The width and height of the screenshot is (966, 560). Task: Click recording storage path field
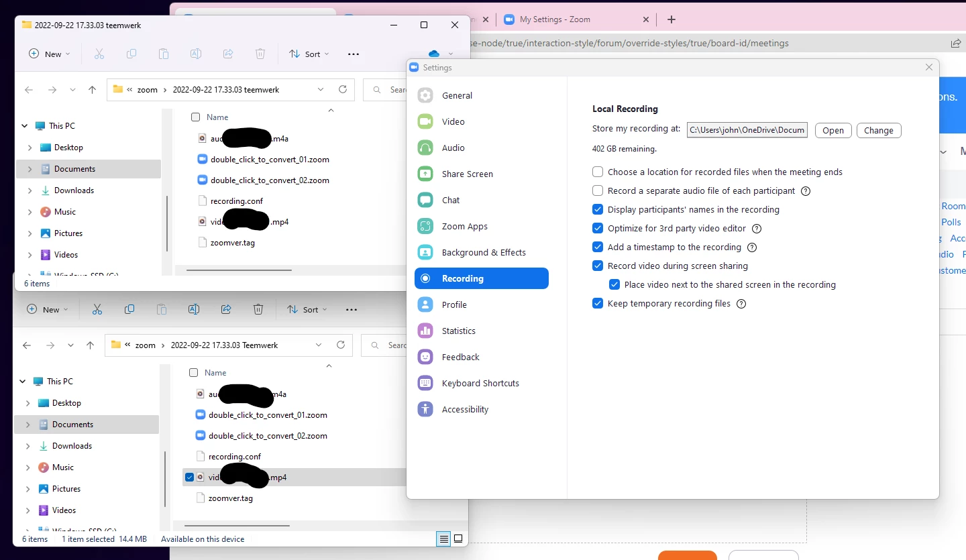pos(747,130)
